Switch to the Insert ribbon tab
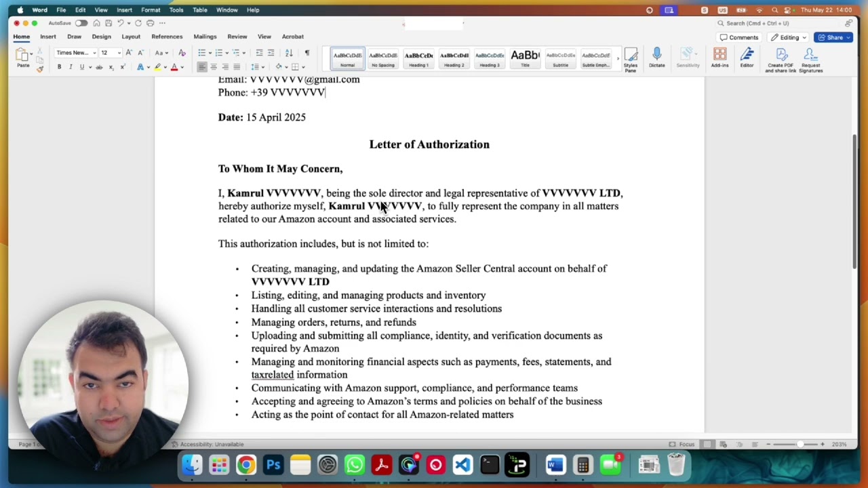The height and width of the screenshot is (488, 868). (48, 37)
